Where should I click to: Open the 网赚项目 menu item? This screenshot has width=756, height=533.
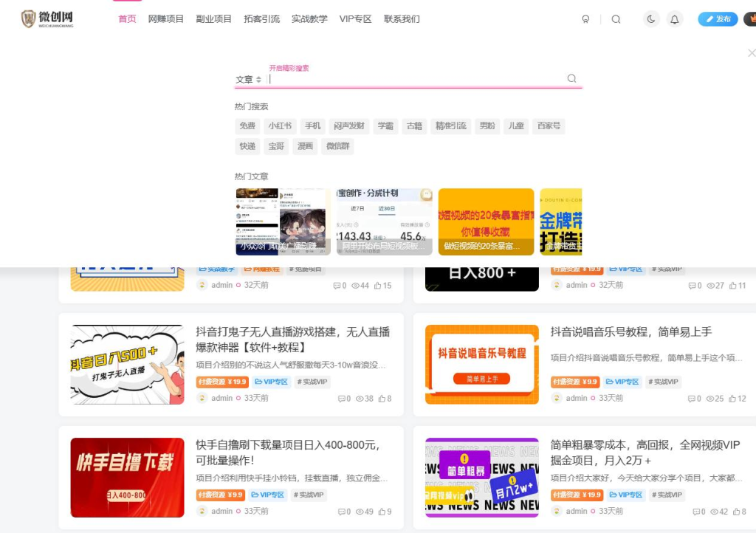(x=166, y=18)
